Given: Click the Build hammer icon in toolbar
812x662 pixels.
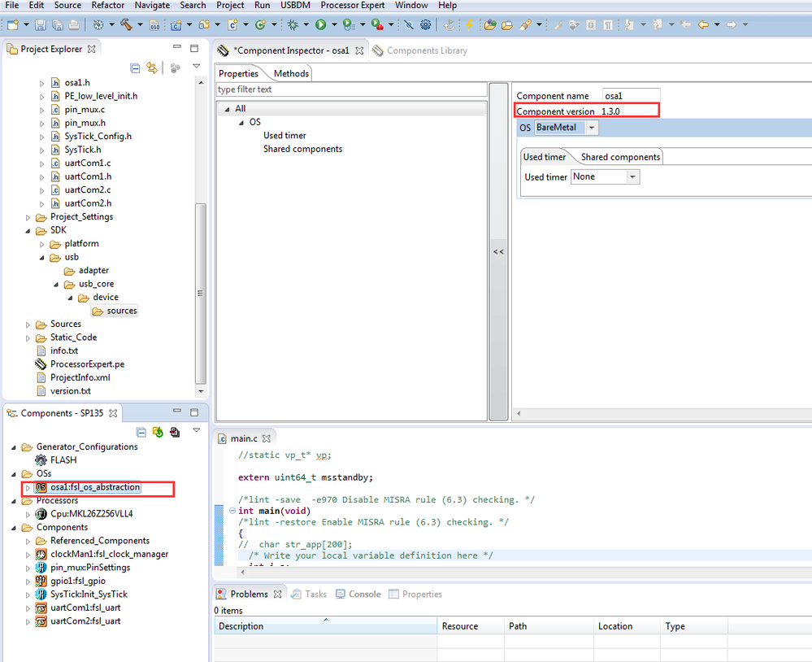Looking at the screenshot, I should pos(126,24).
